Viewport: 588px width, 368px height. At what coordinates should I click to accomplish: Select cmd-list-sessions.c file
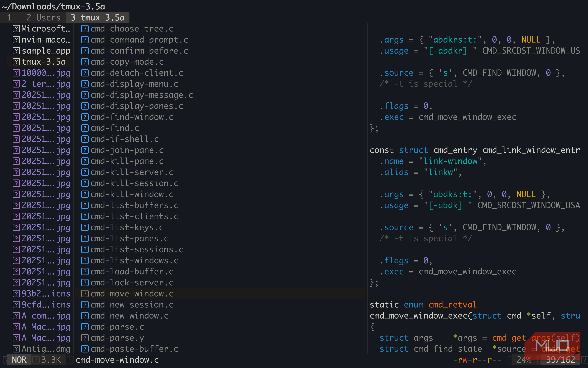click(137, 249)
